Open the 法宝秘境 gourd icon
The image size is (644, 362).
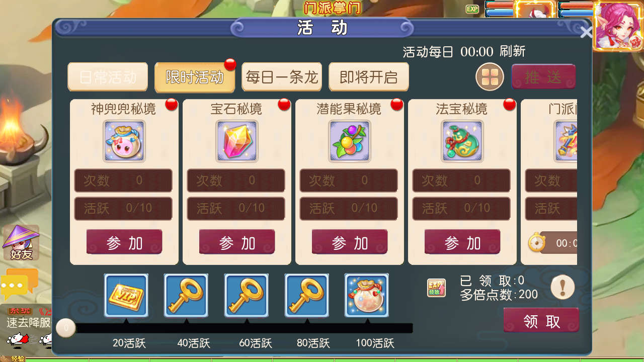tap(462, 141)
